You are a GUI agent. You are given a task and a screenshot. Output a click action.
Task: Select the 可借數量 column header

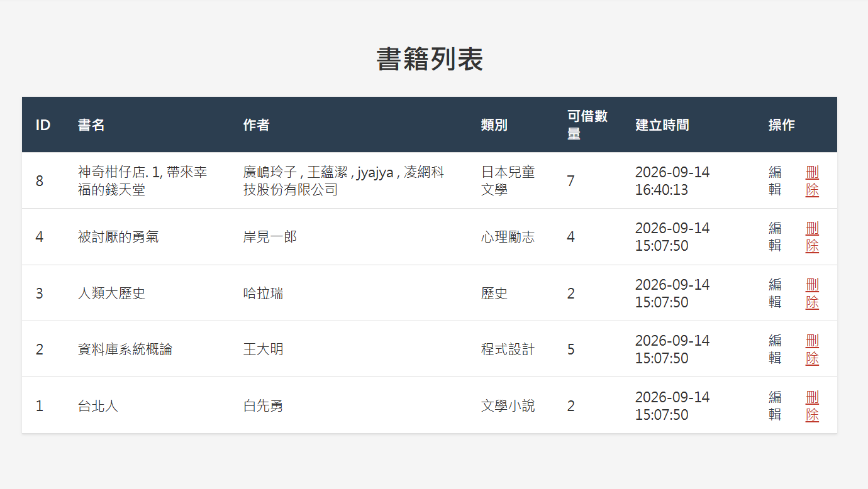587,125
